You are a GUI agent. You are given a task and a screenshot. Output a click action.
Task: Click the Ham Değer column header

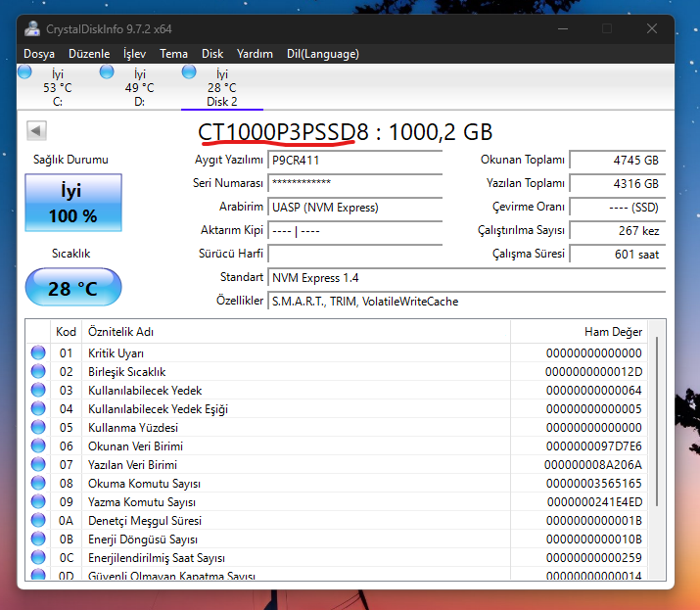(x=579, y=332)
